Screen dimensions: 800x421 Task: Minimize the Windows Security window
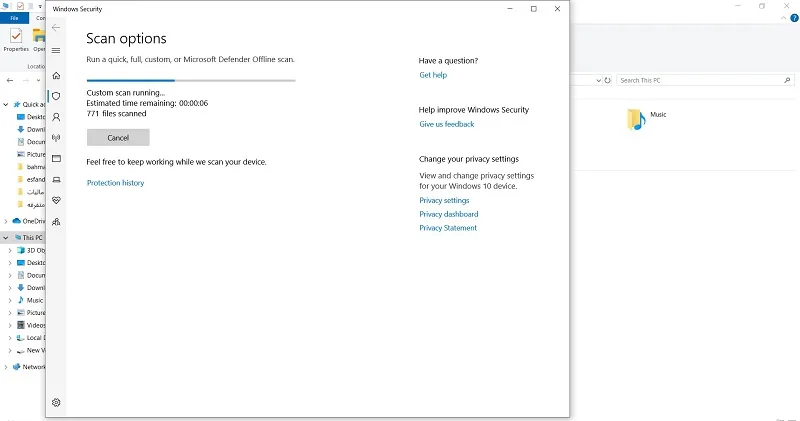coord(510,9)
